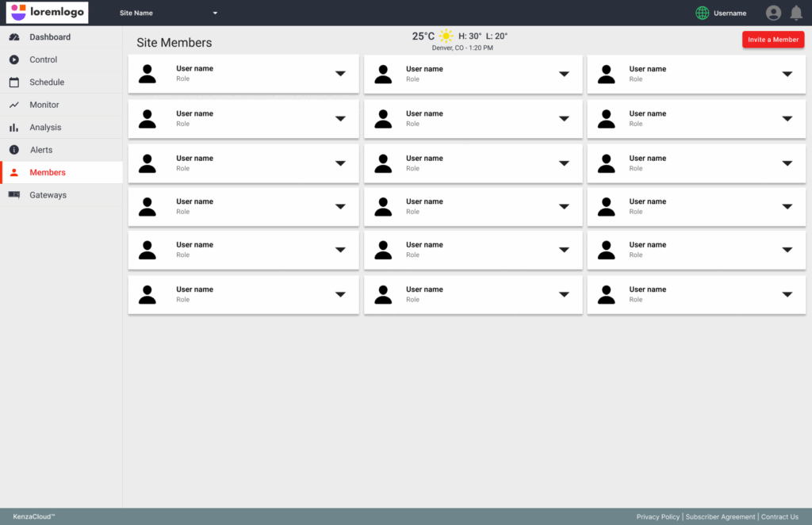This screenshot has height=525, width=812.
Task: Open the Privacy Policy link
Action: (657, 517)
